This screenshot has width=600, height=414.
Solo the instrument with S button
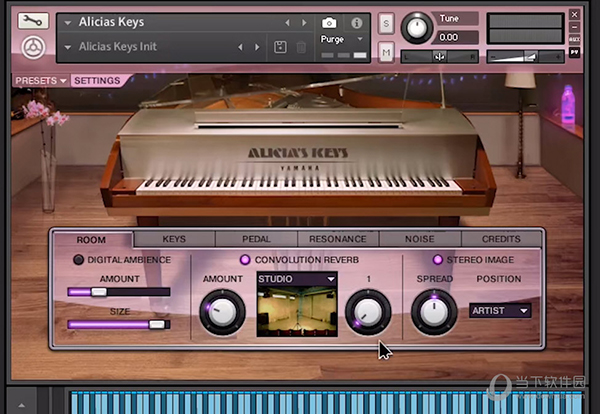pyautogui.click(x=386, y=23)
